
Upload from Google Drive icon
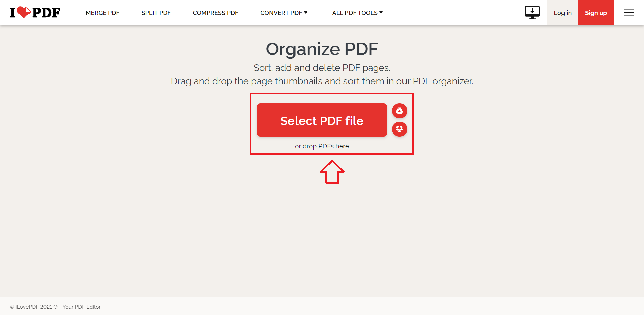399,111
